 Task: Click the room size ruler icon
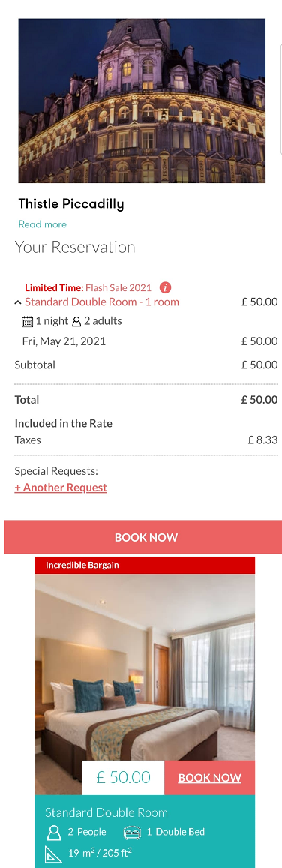(54, 853)
